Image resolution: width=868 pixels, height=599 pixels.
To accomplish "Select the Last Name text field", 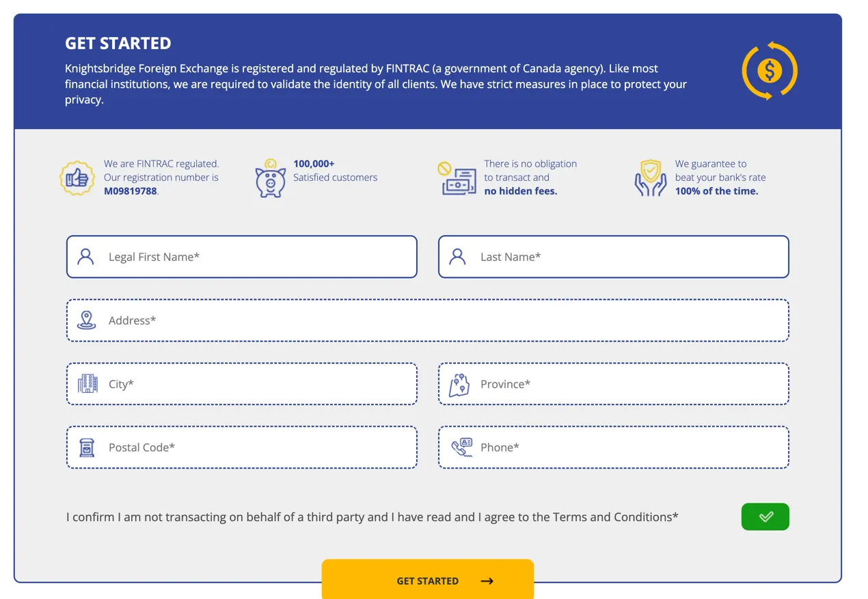I will [614, 257].
